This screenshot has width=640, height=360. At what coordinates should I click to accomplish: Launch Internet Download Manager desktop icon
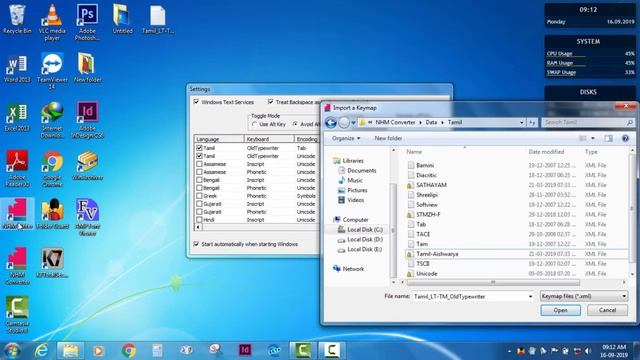click(52, 120)
